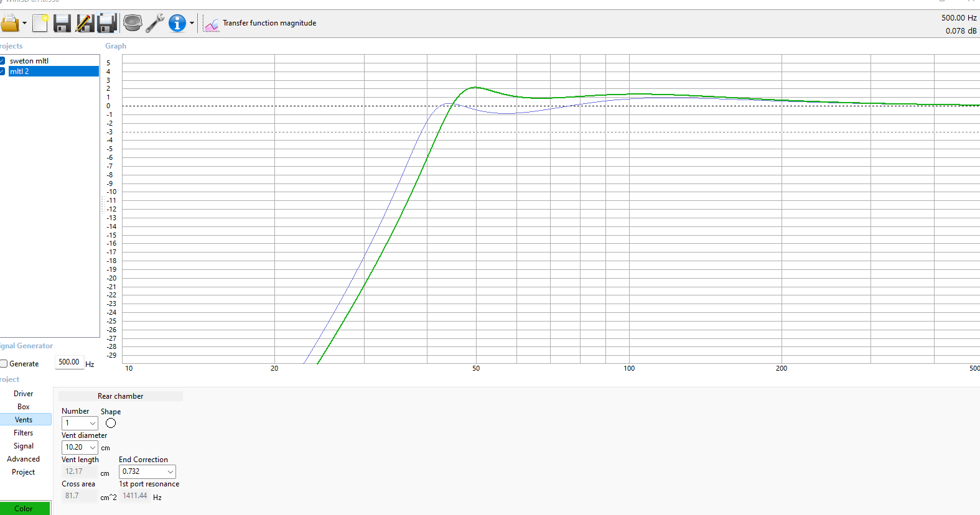Save all projects with stacked floppies icon

[107, 23]
